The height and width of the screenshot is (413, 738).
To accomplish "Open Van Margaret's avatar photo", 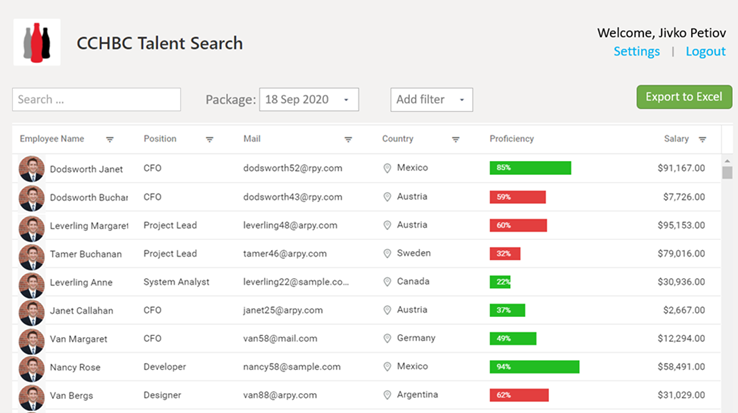I will (x=32, y=341).
